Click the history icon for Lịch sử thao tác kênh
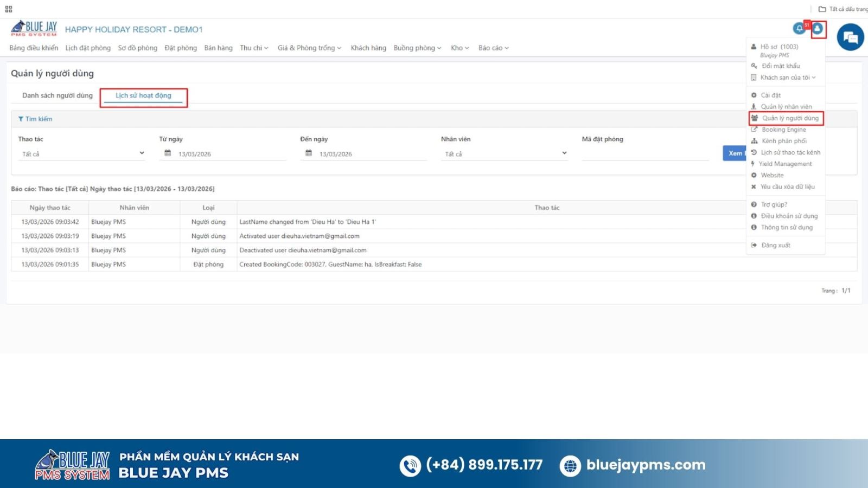Viewport: 868px width, 488px height. coord(754,152)
